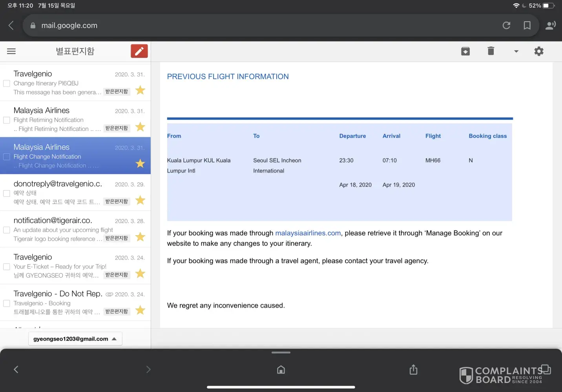Check the notification@tigerair.co email checkbox

[7, 230]
